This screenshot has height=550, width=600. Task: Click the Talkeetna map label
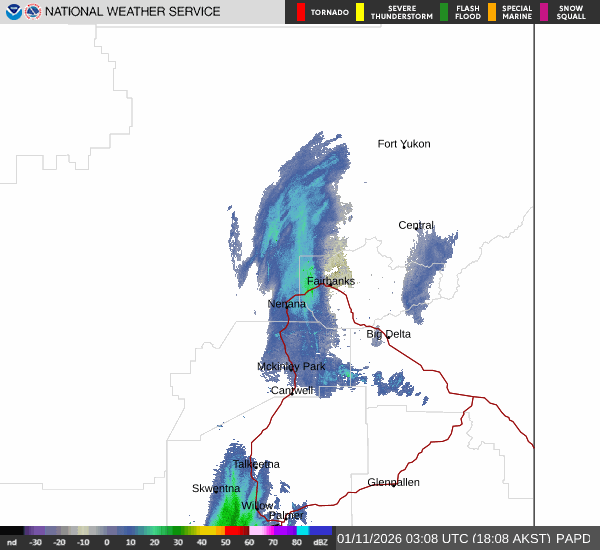(256, 464)
